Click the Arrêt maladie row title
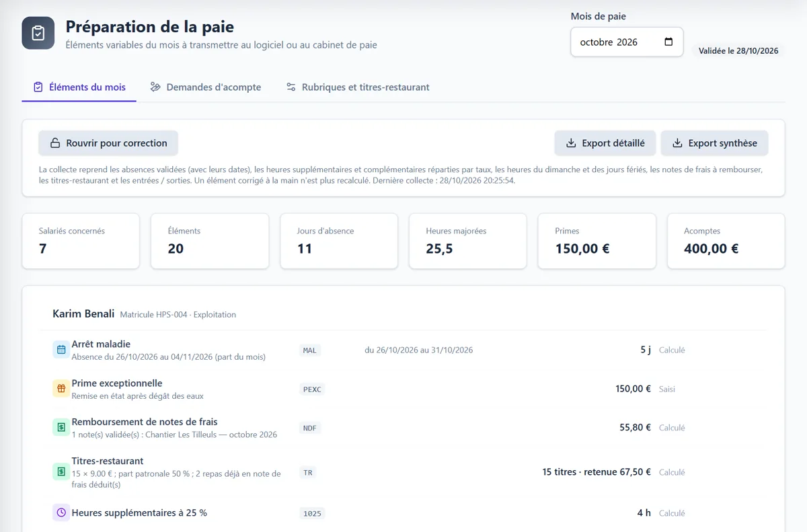Image resolution: width=807 pixels, height=532 pixels. [101, 344]
